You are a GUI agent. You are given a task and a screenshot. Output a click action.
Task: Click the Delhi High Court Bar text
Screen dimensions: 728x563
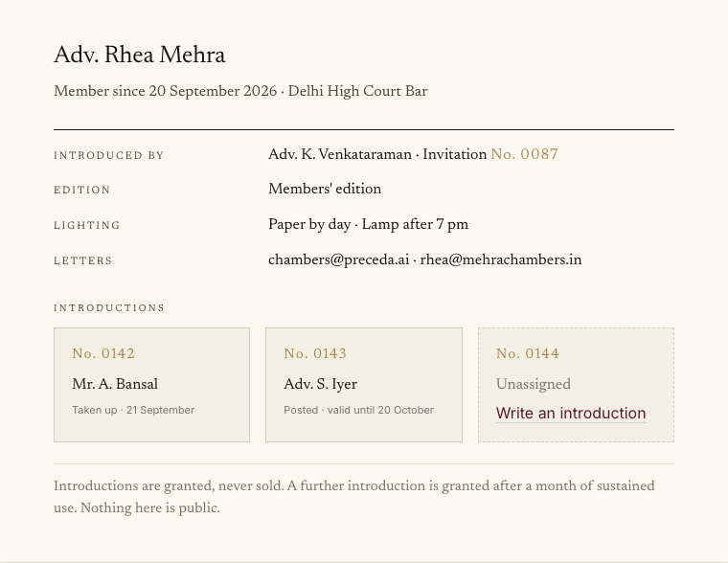tap(357, 91)
